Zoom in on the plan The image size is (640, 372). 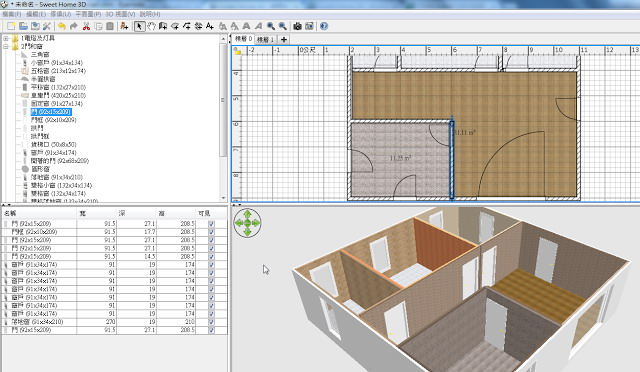pos(271,26)
